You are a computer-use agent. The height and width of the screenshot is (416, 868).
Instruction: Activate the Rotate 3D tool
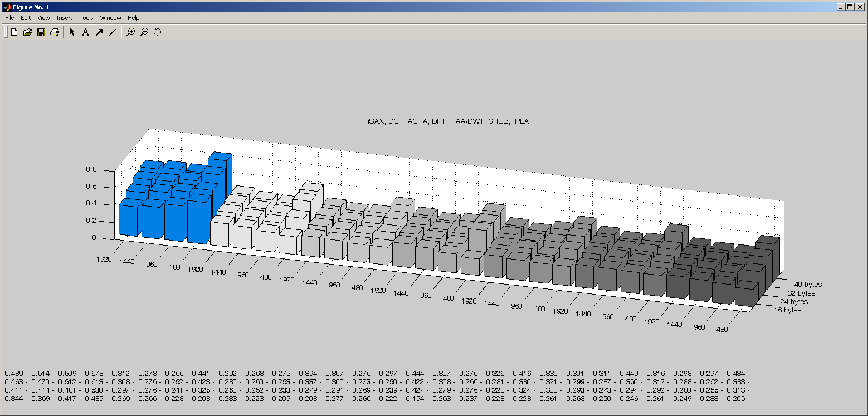click(157, 32)
